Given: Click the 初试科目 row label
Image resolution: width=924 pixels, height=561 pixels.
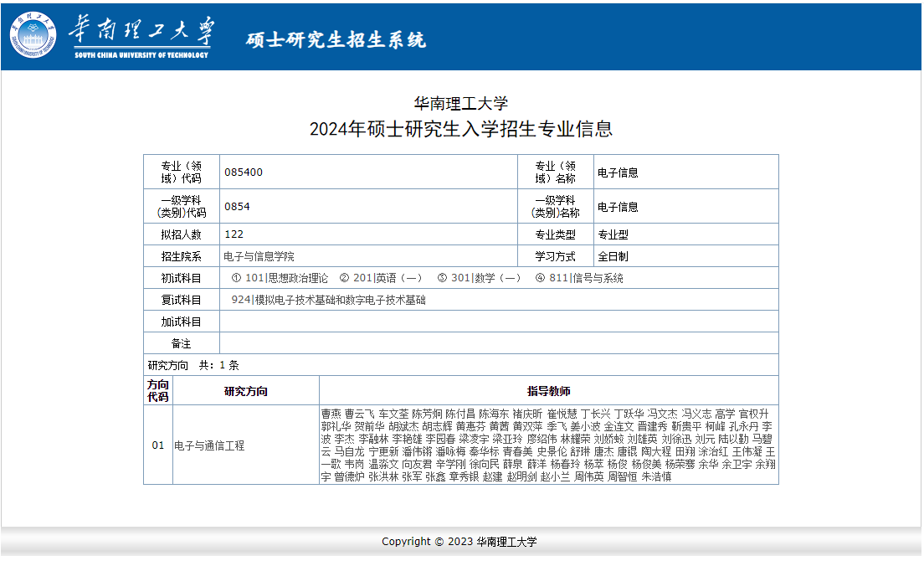Looking at the screenshot, I should coord(182,278).
